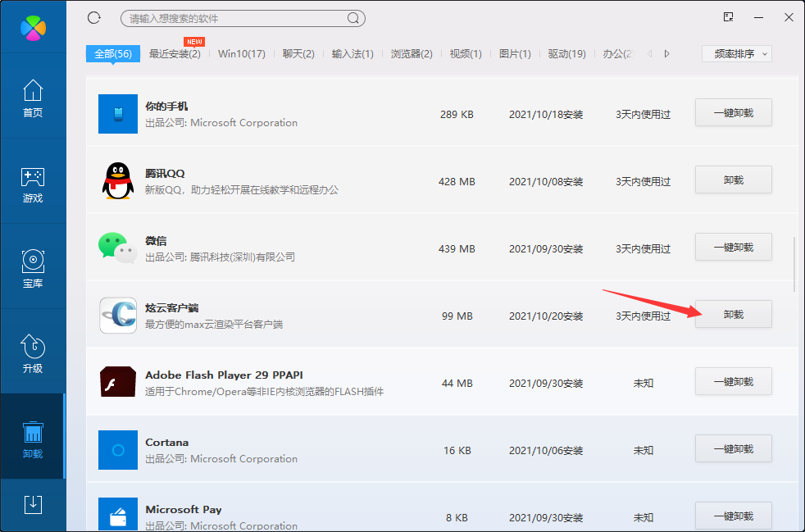Open the 首页 home page in sidebar
The width and height of the screenshot is (805, 532).
pyautogui.click(x=33, y=98)
